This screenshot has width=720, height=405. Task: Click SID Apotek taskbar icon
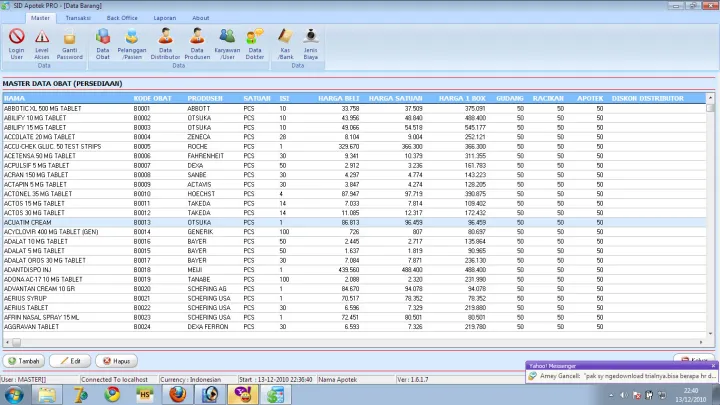276,395
